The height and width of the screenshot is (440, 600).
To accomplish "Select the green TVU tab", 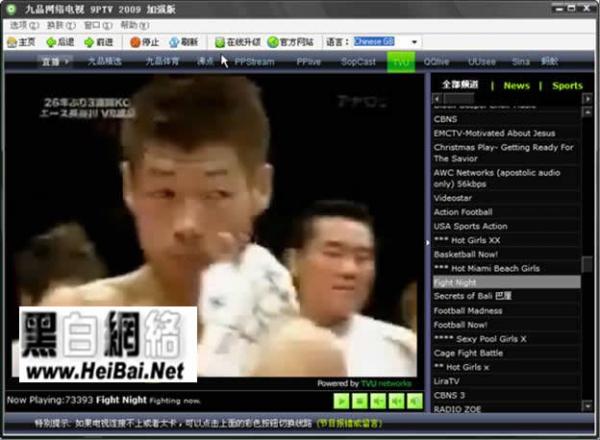I will 401,62.
